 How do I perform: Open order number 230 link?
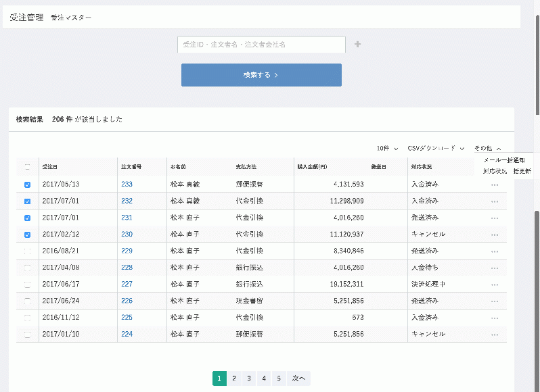(127, 234)
